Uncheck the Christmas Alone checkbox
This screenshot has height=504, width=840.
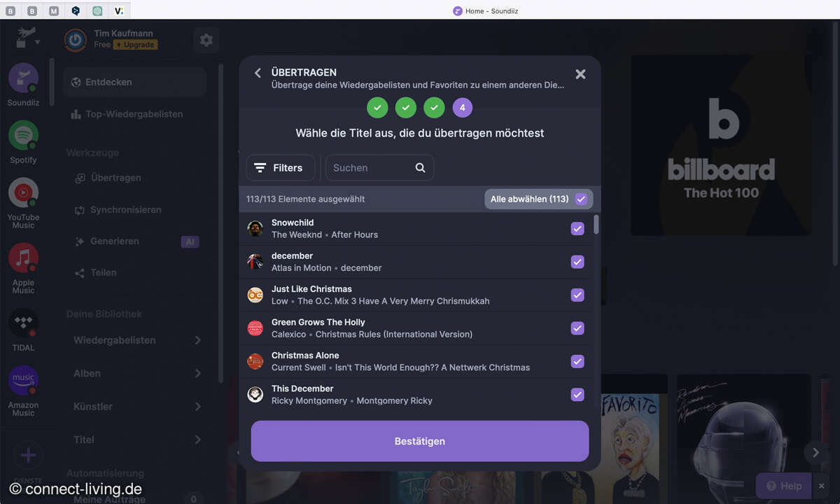[x=577, y=361]
